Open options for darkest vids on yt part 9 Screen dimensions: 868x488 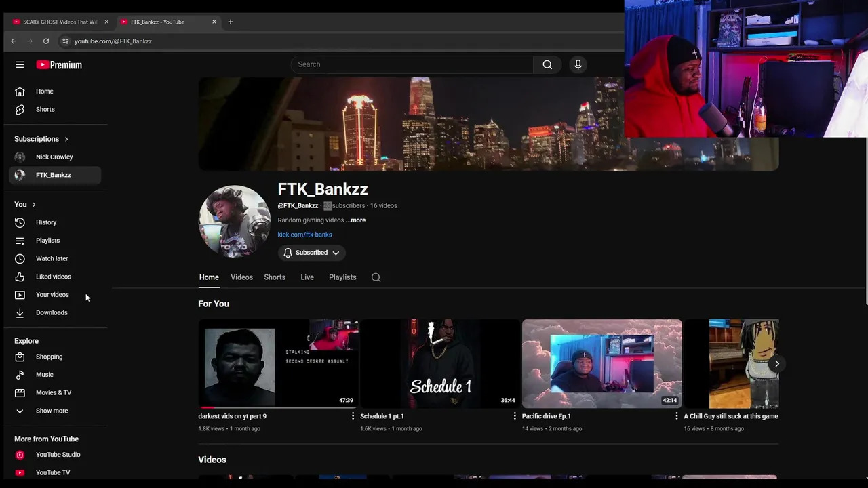pyautogui.click(x=353, y=416)
